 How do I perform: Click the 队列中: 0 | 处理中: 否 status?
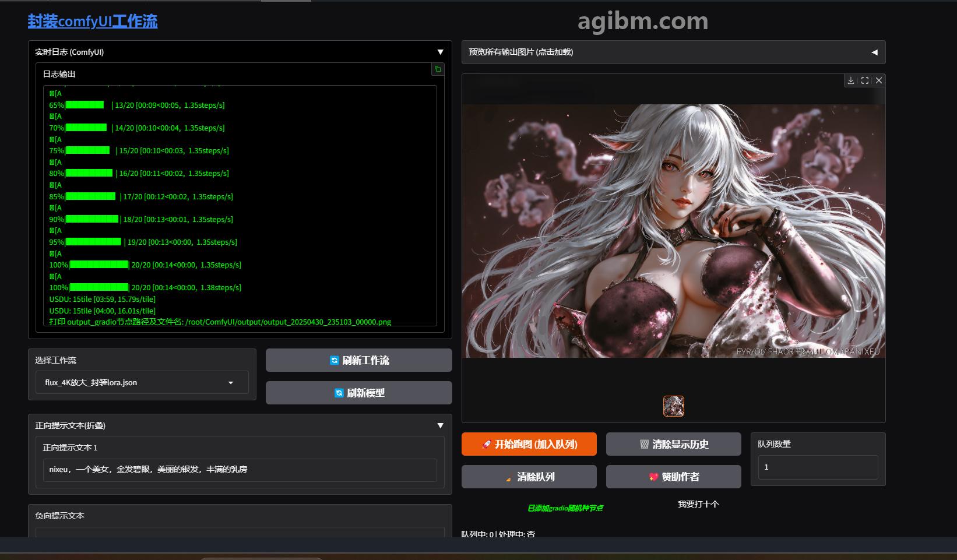[x=498, y=534]
